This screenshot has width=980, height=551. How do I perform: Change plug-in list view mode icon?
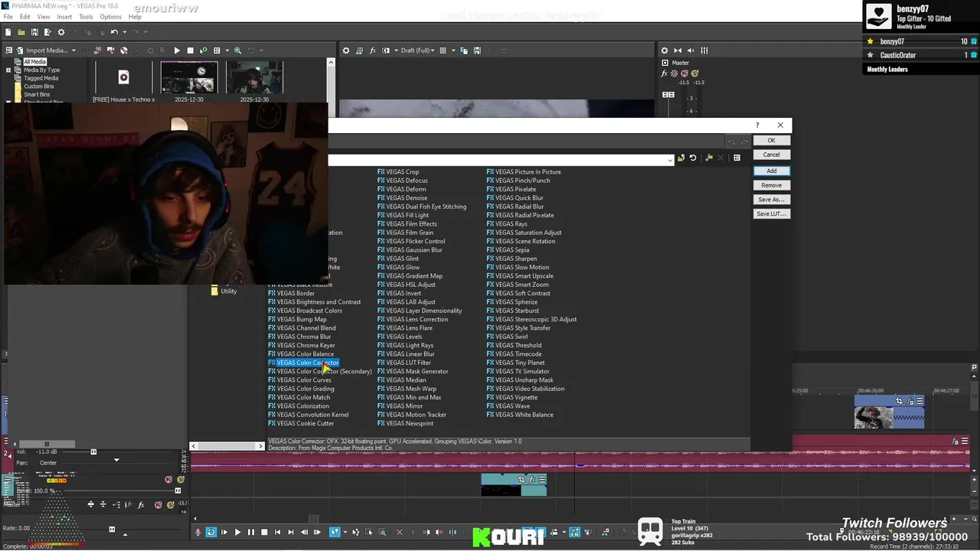click(x=737, y=158)
